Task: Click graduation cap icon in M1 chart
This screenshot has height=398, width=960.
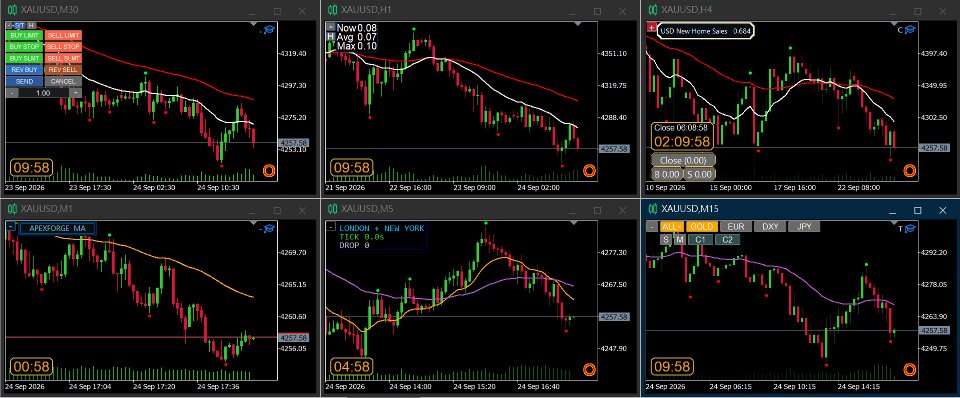Action: point(269,228)
